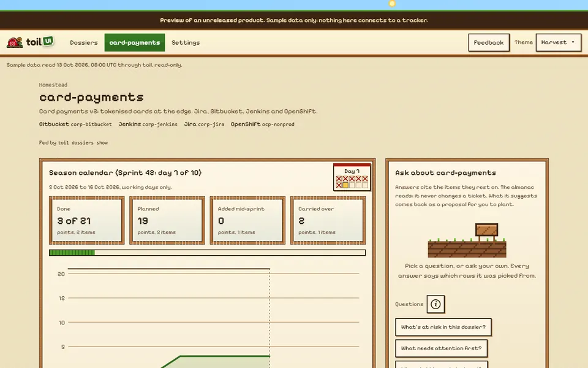
Task: Click the preview banner message
Action: point(294,20)
